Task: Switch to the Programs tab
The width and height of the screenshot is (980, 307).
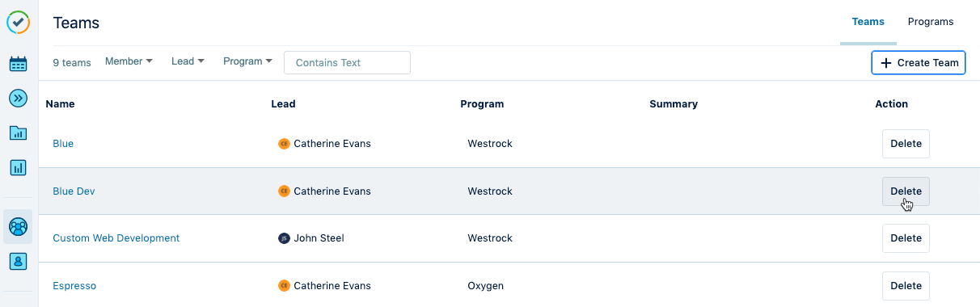Action: tap(931, 22)
